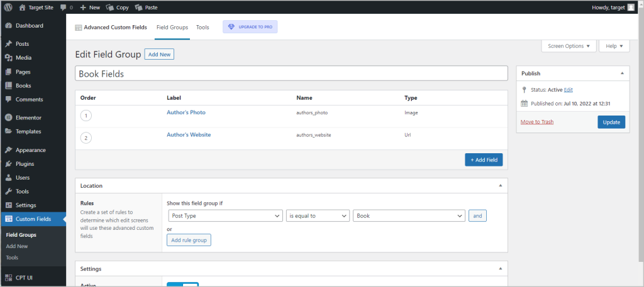Open CPT UI in the sidebar

[25, 276]
